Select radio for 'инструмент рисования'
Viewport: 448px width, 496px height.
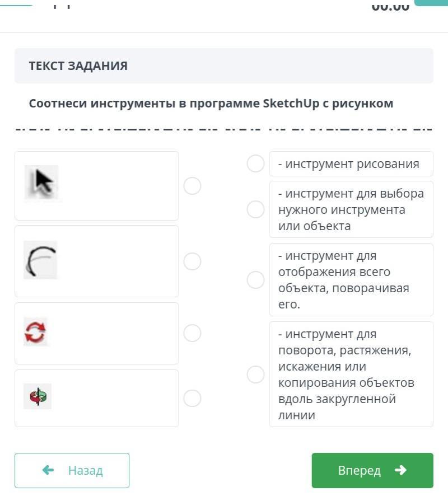pos(255,163)
